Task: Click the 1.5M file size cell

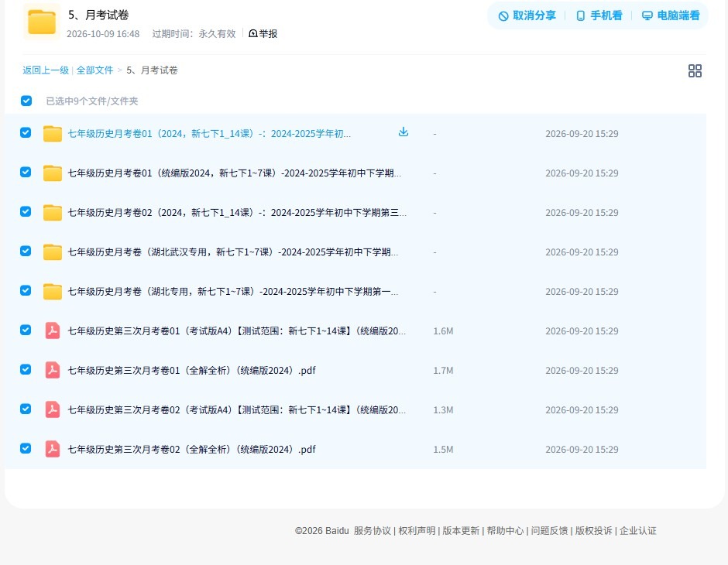Action: click(443, 450)
